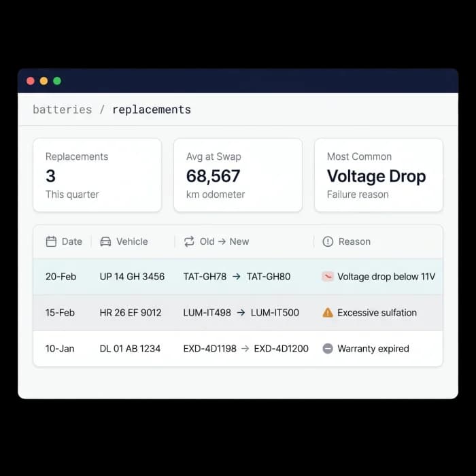The height and width of the screenshot is (476, 476).
Task: Click the car icon in Vehicle header
Action: 105,241
